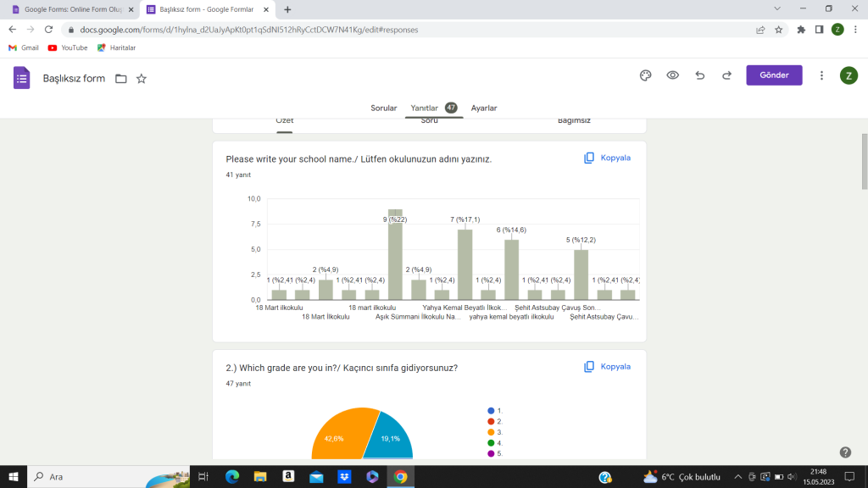Click the Google Forms purple logo icon
The image size is (868, 488).
[x=21, y=78]
